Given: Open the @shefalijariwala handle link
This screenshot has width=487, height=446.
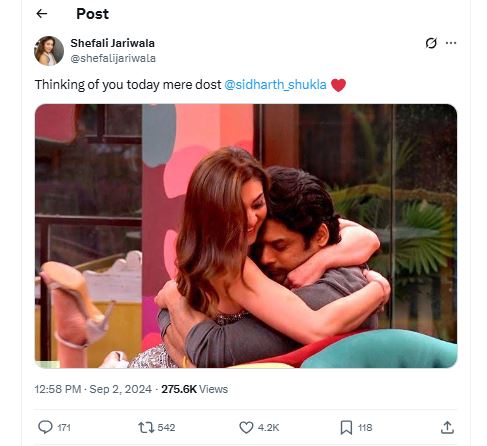Looking at the screenshot, I should tap(113, 58).
